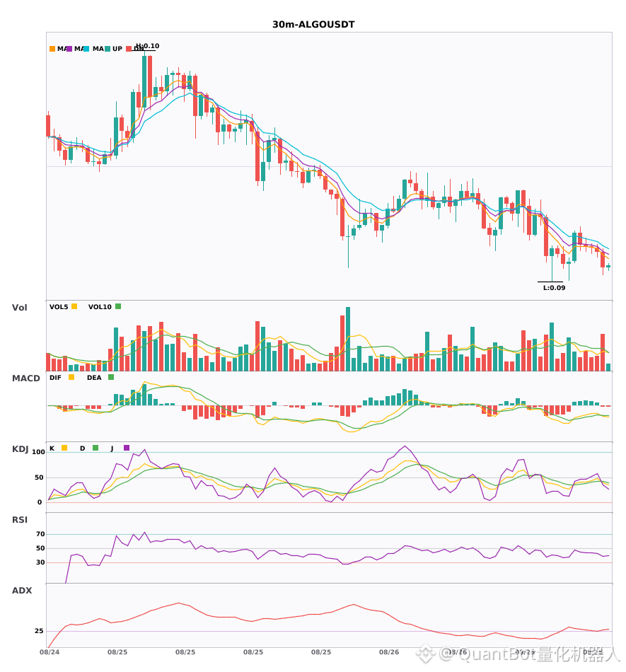Click the H:0.10 high price marker
Image resolution: width=626 pixels, height=672 pixels.
click(x=147, y=46)
